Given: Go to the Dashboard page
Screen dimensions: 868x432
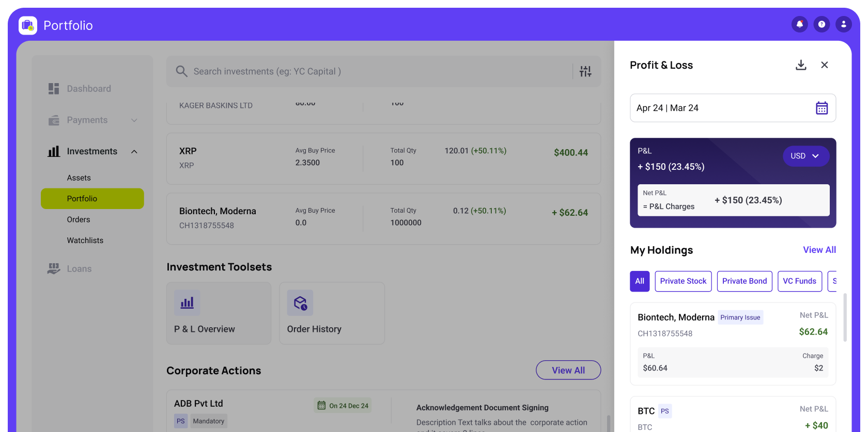Looking at the screenshot, I should click(x=89, y=89).
